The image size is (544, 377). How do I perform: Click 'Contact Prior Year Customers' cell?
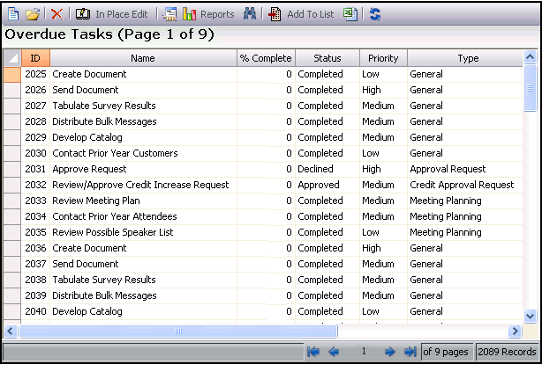pos(143,153)
